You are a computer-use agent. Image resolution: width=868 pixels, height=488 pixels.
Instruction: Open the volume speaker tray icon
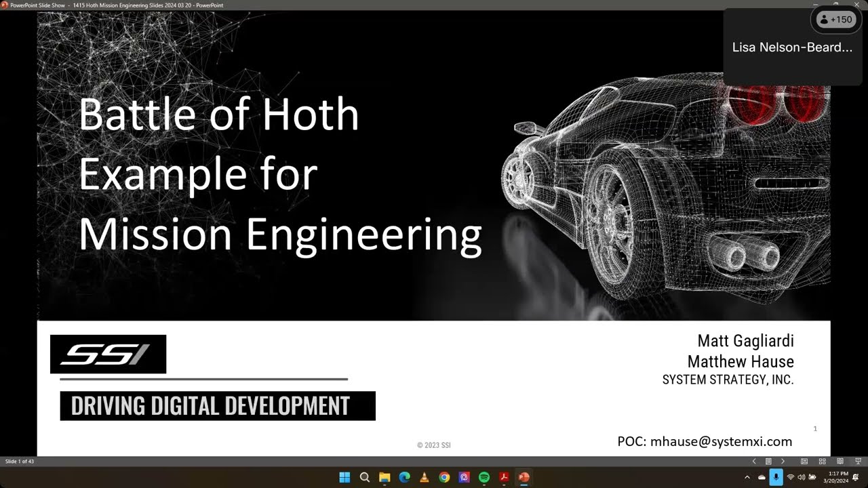click(801, 477)
